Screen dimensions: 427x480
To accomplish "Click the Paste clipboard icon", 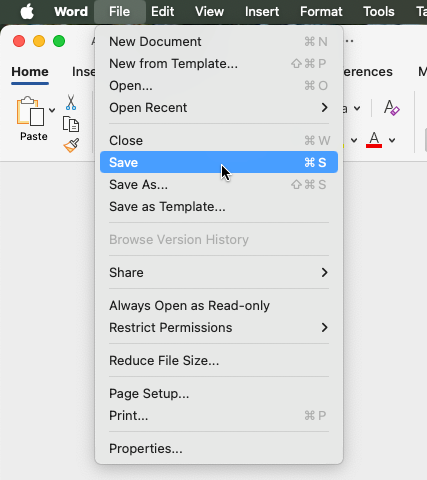I will (x=30, y=111).
